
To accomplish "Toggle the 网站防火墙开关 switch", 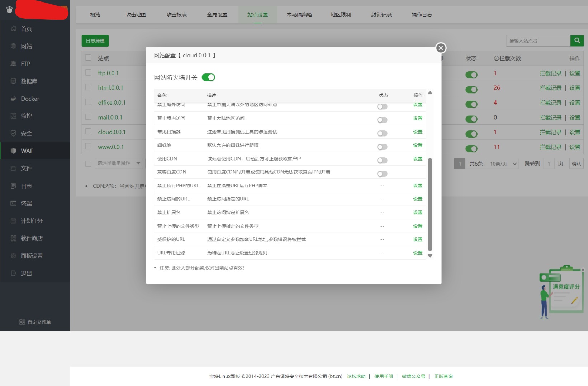I will [208, 77].
